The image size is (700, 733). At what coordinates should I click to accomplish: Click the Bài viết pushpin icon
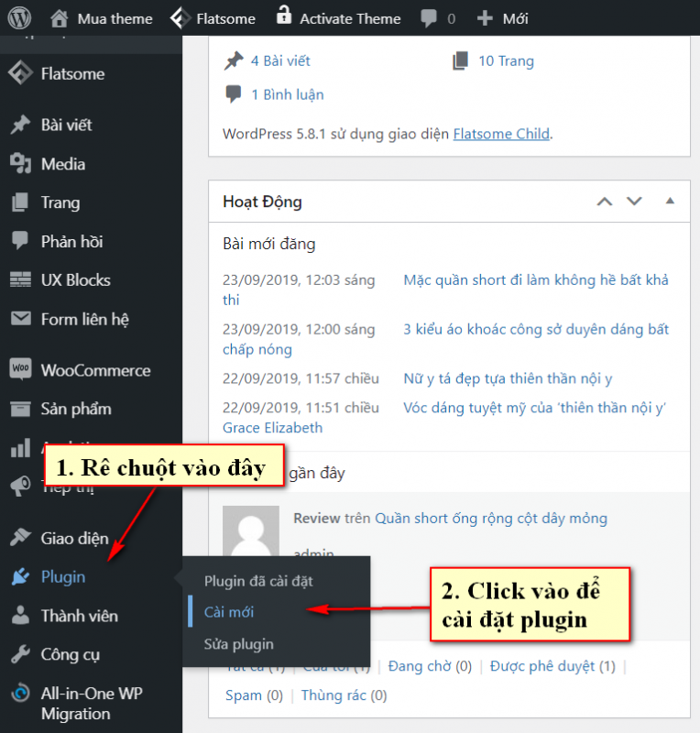(x=20, y=125)
